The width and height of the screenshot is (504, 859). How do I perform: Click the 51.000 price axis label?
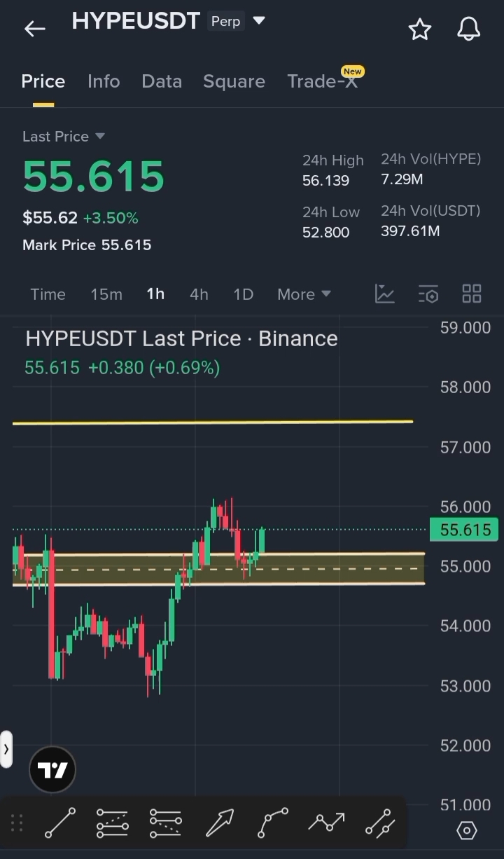click(x=465, y=805)
